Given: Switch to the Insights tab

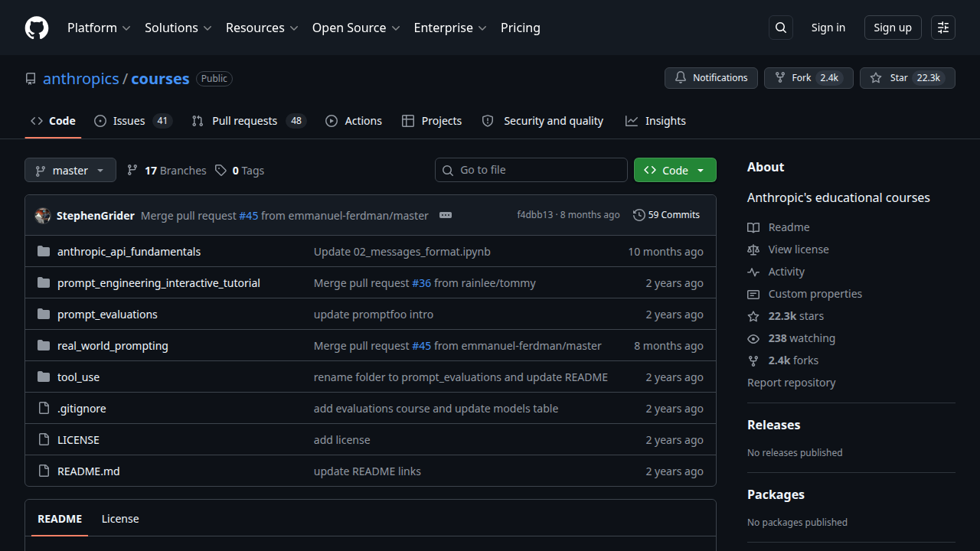Looking at the screenshot, I should [655, 121].
